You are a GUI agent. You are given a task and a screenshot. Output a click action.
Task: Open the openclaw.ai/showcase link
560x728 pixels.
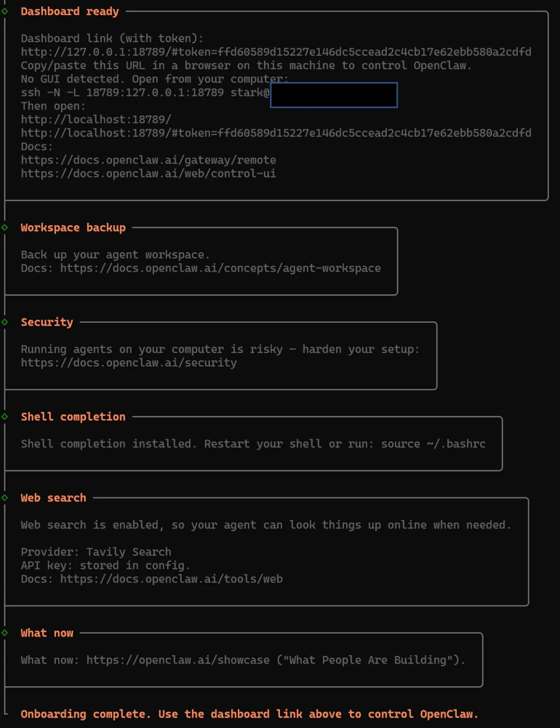pyautogui.click(x=178, y=660)
